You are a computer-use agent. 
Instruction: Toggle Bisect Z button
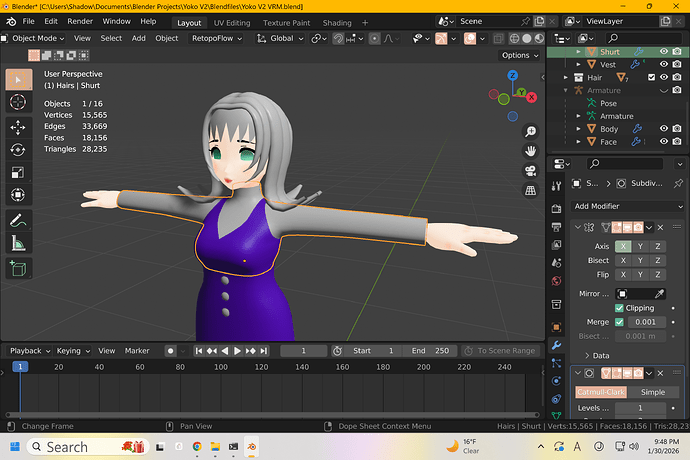[x=657, y=260]
